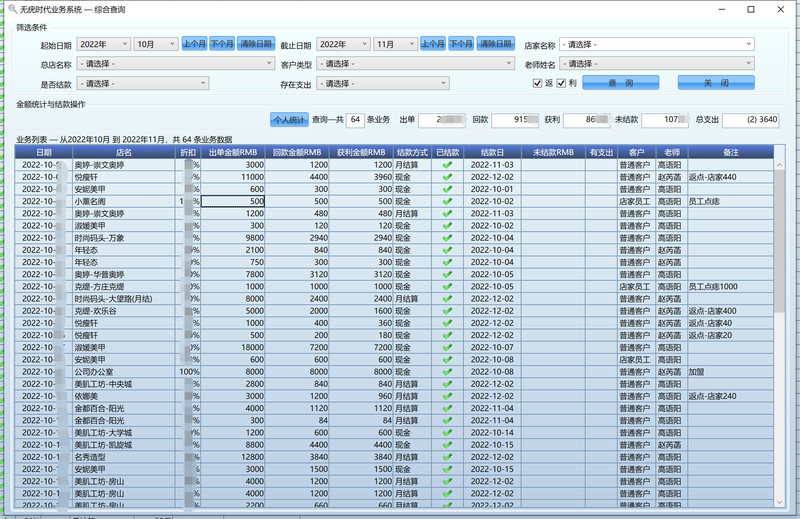The image size is (800, 519).
Task: Click 下个月 button next to start date
Action: (222, 44)
